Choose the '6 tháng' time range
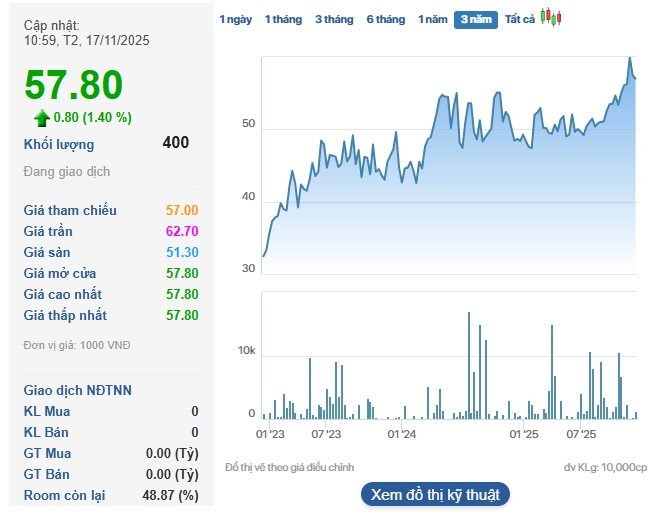Image resolution: width=658 pixels, height=514 pixels. click(x=386, y=20)
